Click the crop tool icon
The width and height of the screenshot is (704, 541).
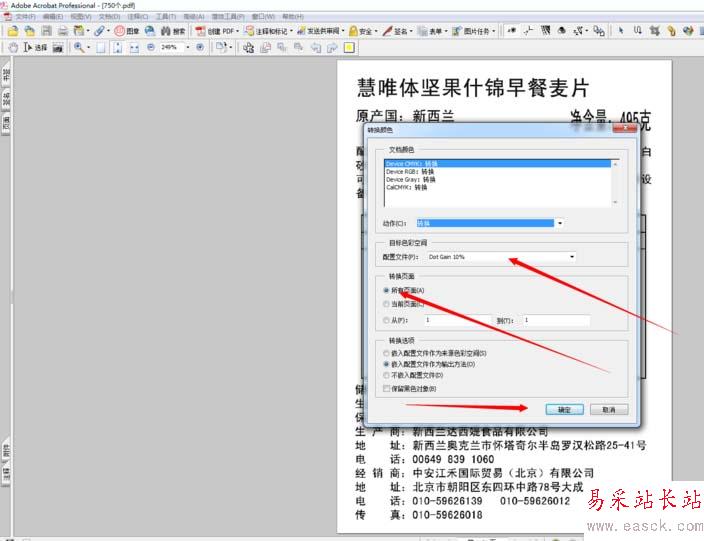655,31
